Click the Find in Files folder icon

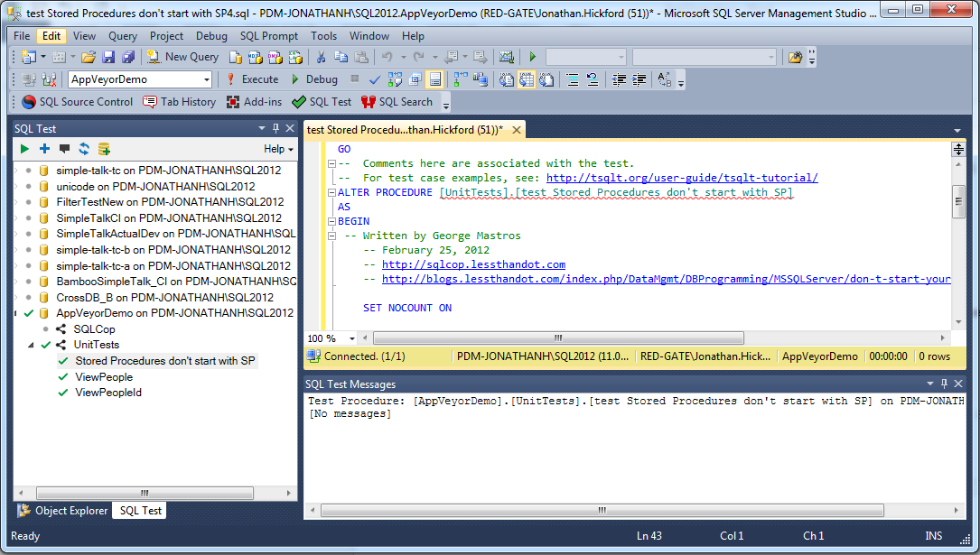[x=795, y=58]
